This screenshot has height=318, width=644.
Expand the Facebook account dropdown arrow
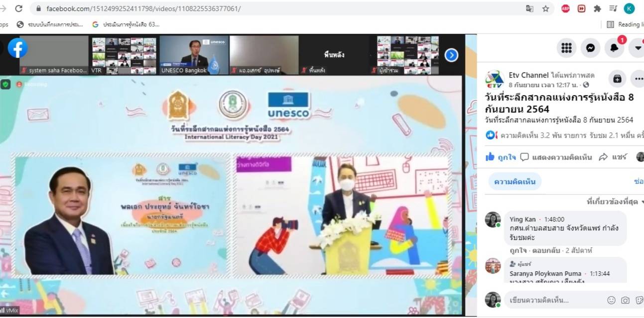(638, 48)
